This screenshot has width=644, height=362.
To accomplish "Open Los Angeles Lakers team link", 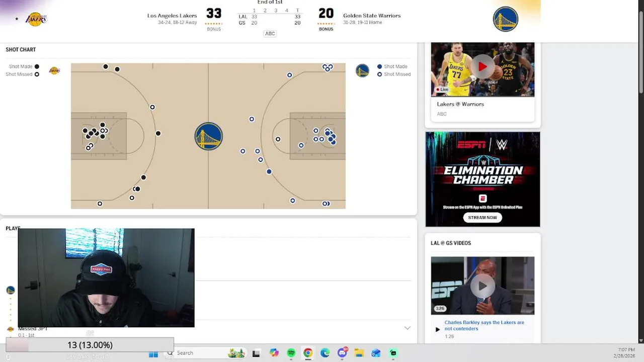I will 172,16.
